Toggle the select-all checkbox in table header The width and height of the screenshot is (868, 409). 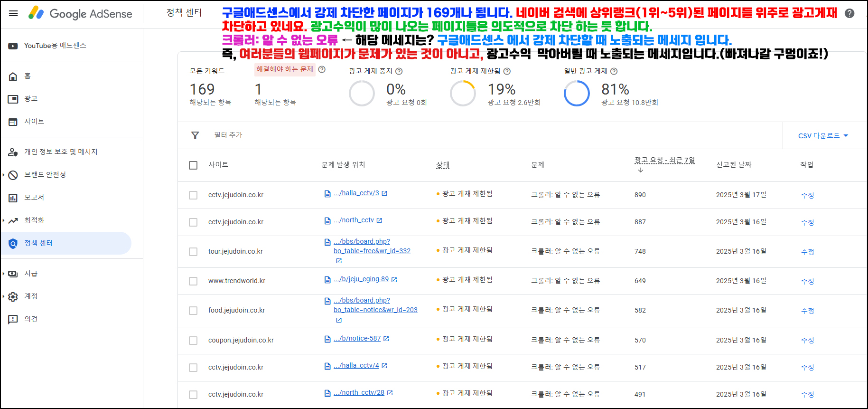[x=193, y=165]
